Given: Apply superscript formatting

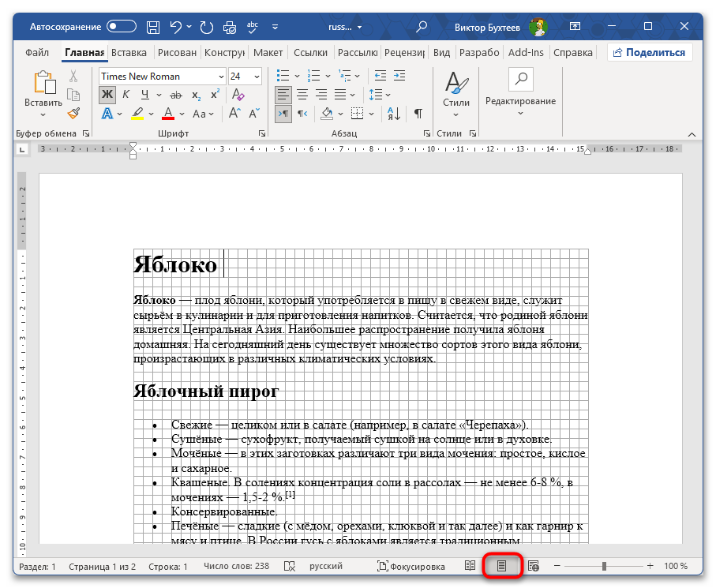Looking at the screenshot, I should point(215,94).
